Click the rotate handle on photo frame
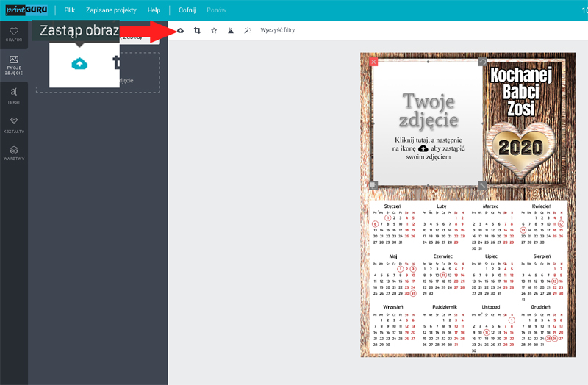This screenshot has height=385, width=588. click(x=482, y=62)
